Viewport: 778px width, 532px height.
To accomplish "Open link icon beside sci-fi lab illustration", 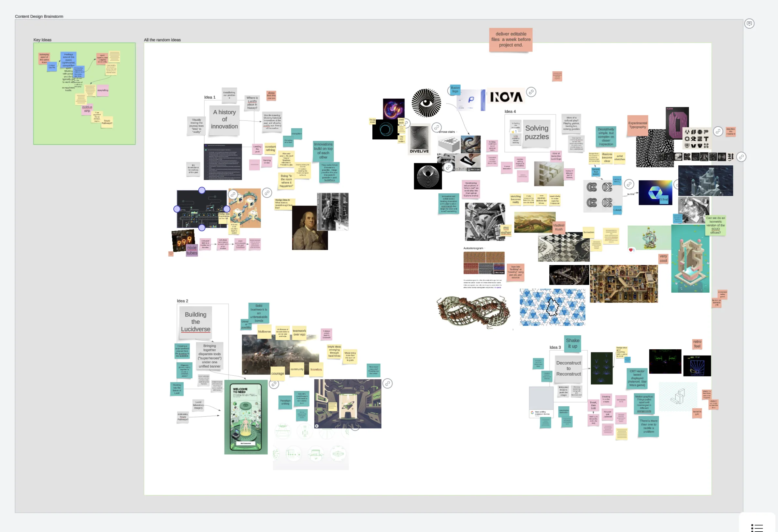I will (x=387, y=384).
